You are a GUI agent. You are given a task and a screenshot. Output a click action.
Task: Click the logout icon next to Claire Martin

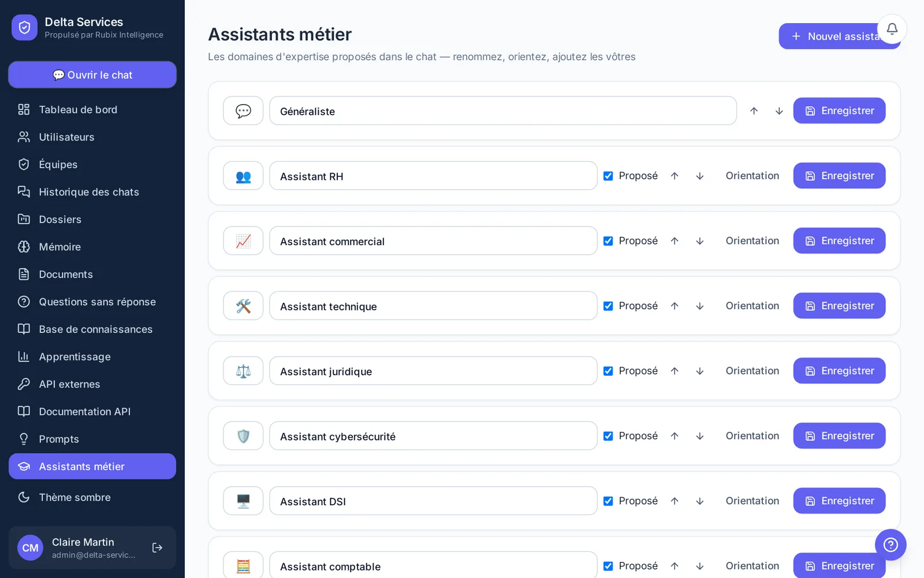tap(157, 547)
